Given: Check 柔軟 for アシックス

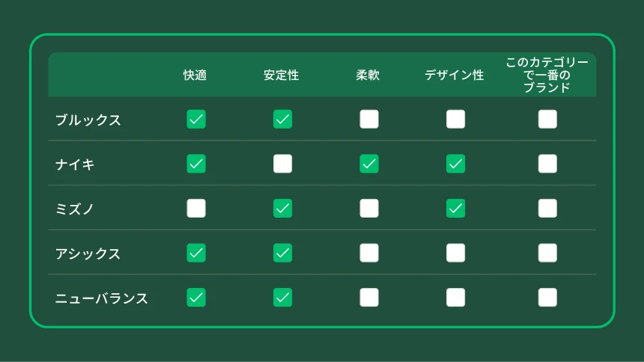Looking at the screenshot, I should (369, 253).
